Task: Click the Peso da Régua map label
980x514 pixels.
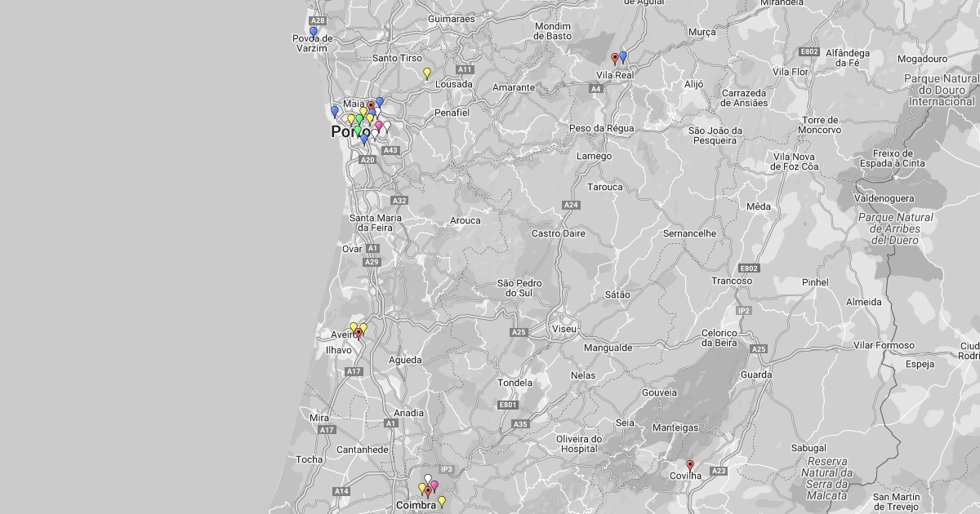Action: [601, 129]
